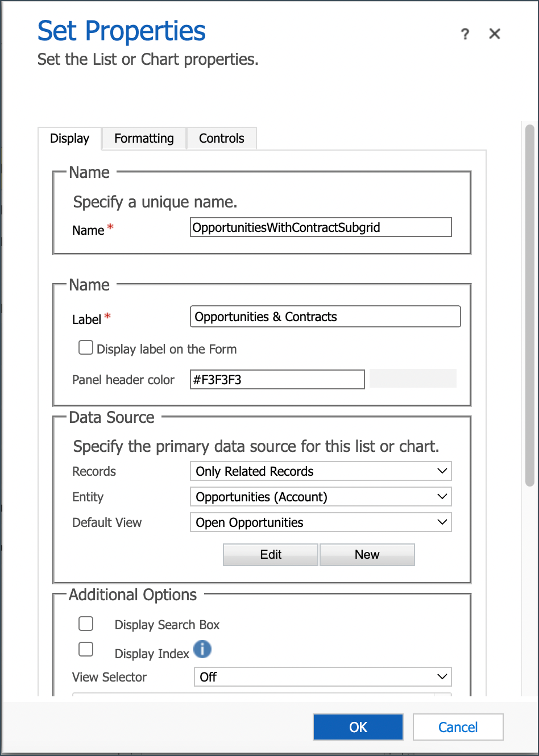Click the unique Name input field
Screen dimensions: 539x756
coord(321,227)
